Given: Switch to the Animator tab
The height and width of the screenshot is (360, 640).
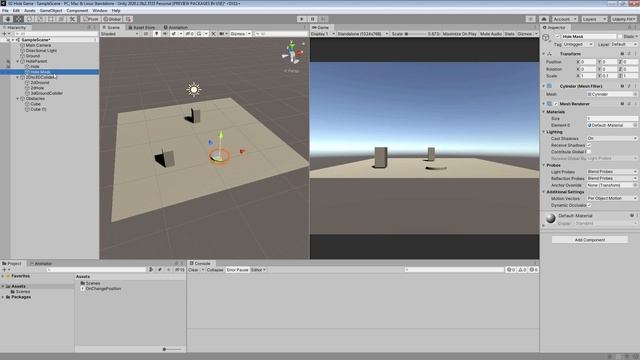Looking at the screenshot, I should coord(41,263).
